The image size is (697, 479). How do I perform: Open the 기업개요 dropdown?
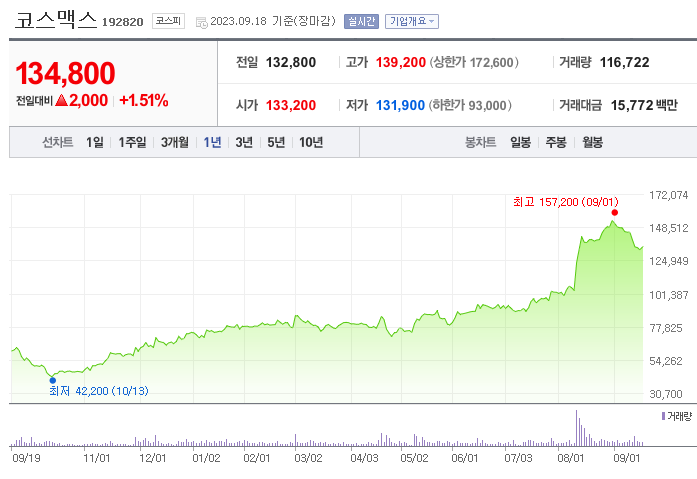point(412,21)
